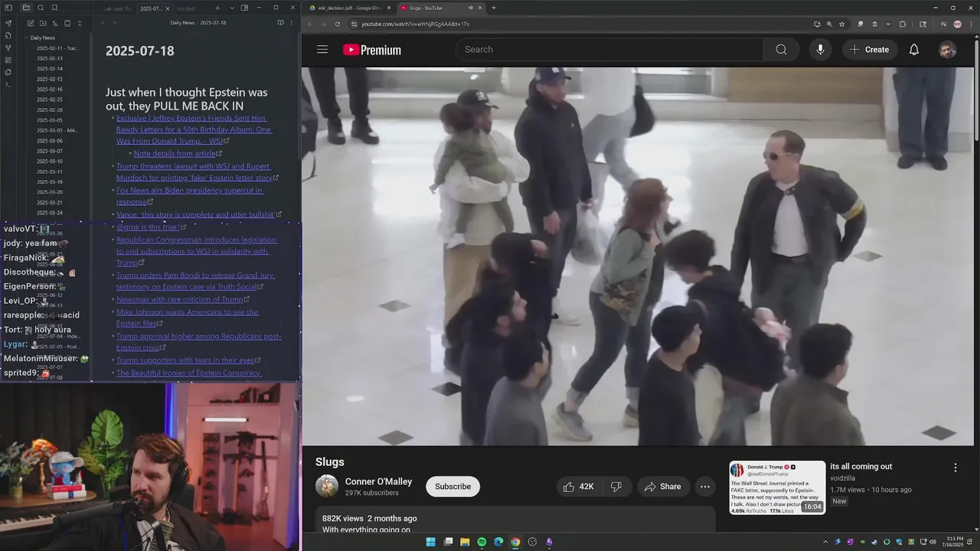Screen dimensions: 980x551
Task: Open Spotify from the taskbar
Action: (x=482, y=542)
